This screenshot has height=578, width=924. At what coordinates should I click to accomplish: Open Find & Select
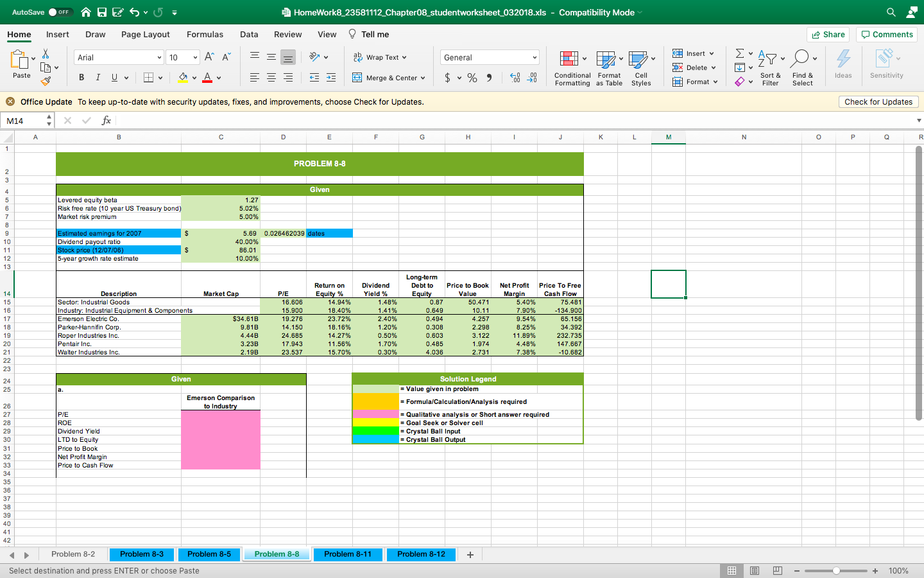click(803, 68)
